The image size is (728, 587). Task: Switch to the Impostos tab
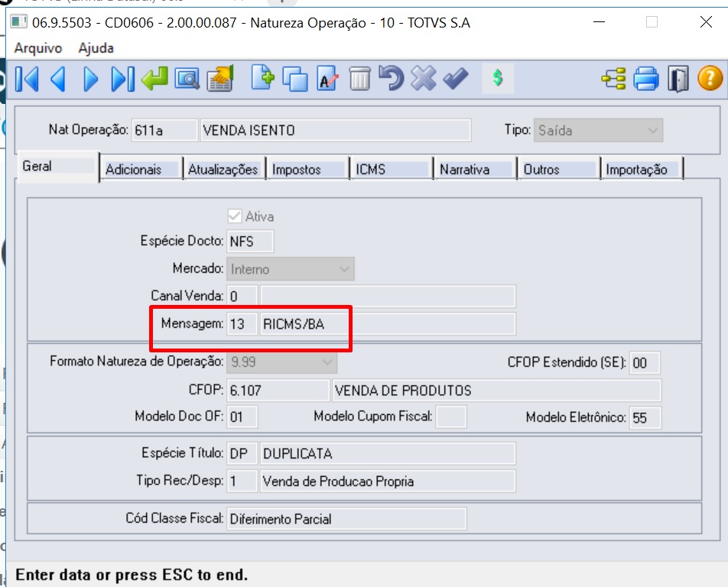307,170
